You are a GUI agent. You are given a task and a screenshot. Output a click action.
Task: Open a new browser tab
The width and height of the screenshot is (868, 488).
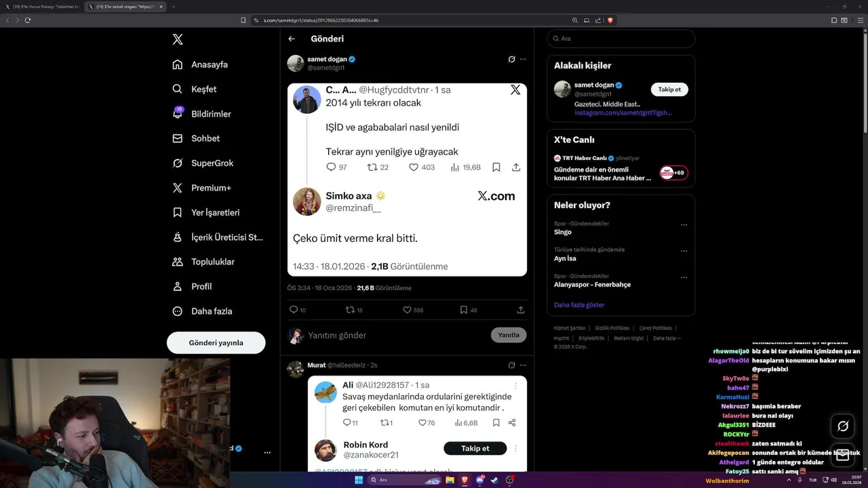click(174, 7)
